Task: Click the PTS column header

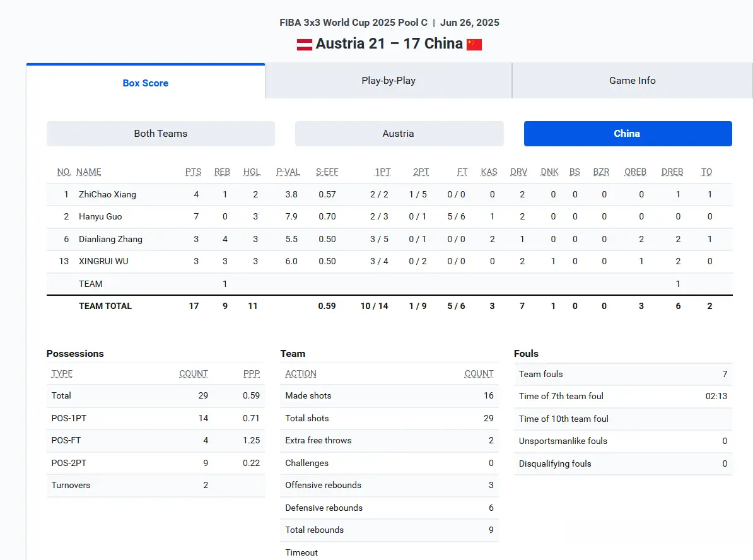Action: [193, 172]
